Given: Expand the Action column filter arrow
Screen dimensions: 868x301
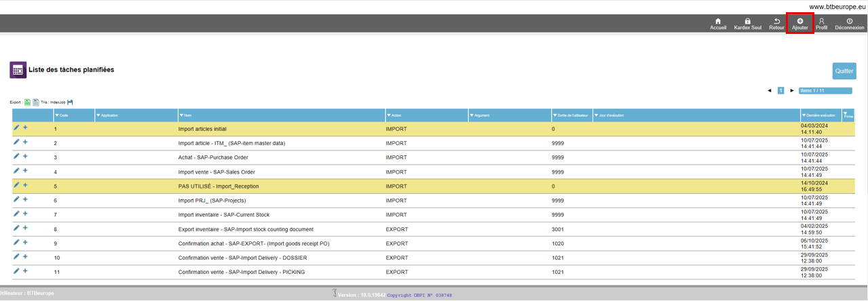Looking at the screenshot, I should (x=389, y=116).
